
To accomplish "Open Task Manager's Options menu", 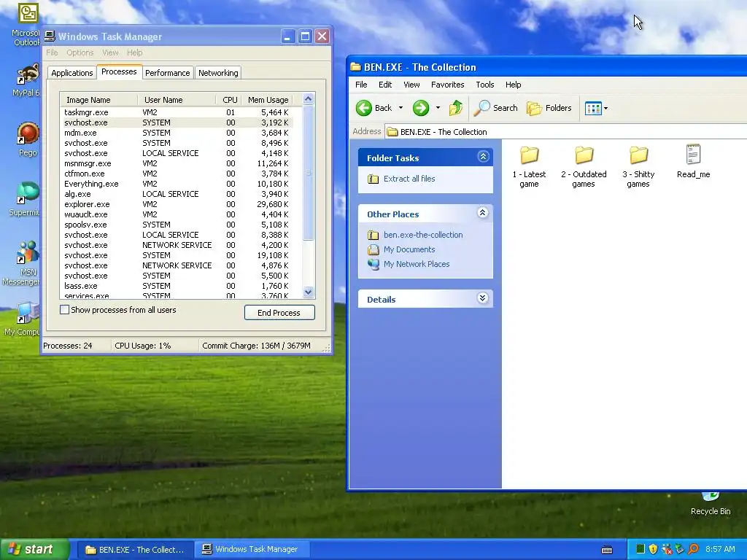I will click(x=80, y=52).
